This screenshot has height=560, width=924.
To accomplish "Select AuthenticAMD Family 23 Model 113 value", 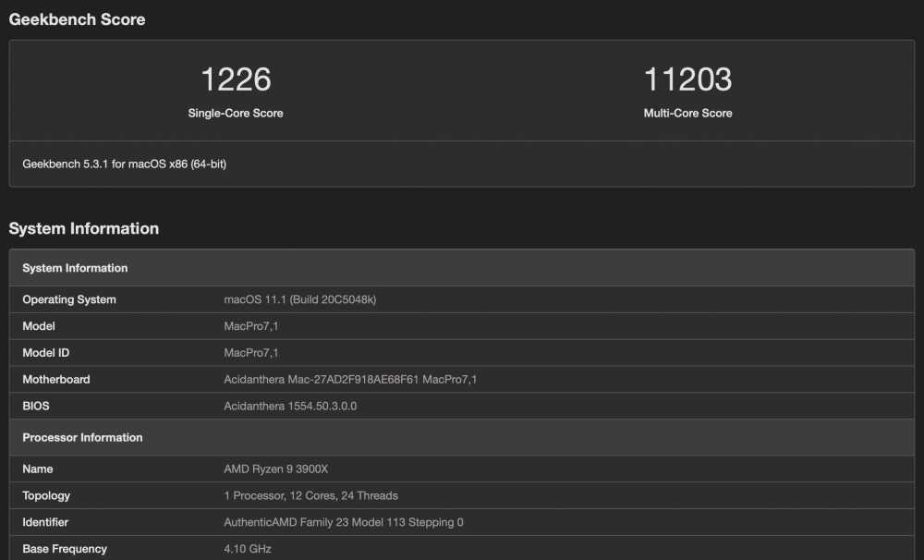I will click(x=344, y=522).
